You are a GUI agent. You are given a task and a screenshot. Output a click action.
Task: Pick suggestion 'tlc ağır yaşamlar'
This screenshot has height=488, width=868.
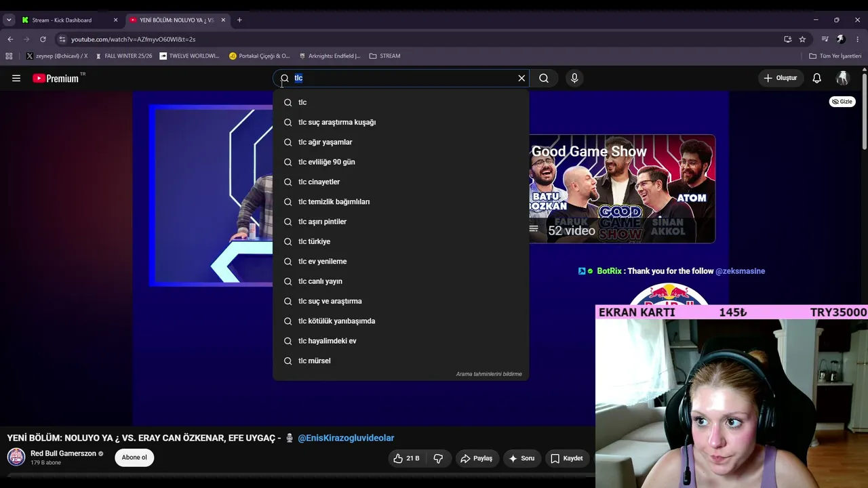[x=401, y=142]
